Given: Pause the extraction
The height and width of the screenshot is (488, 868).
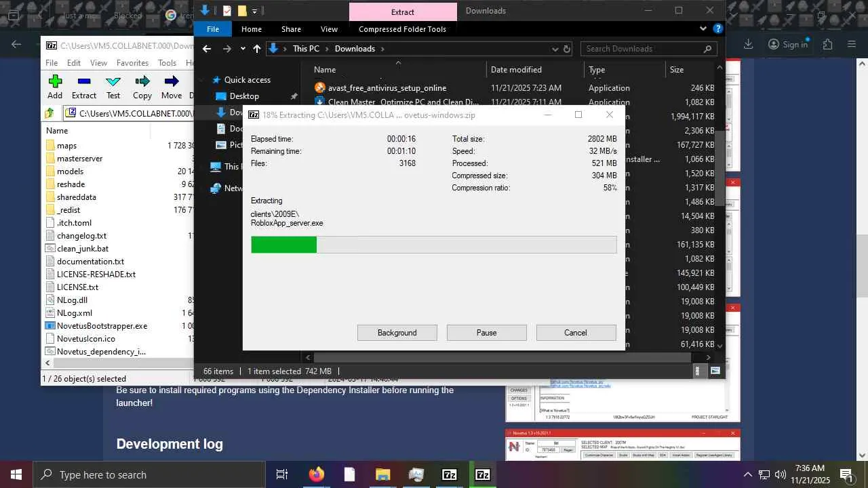Looking at the screenshot, I should point(487,333).
